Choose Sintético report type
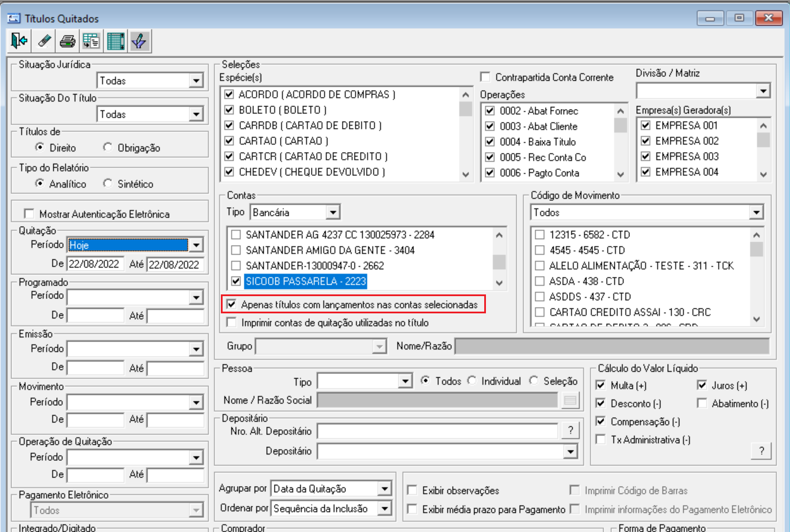Image resolution: width=790 pixels, height=532 pixels. coord(107,183)
